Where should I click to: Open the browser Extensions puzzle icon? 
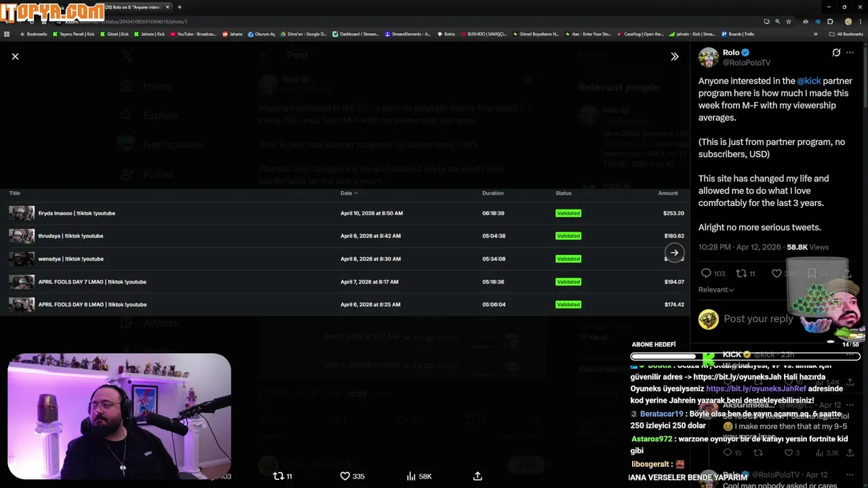coord(830,22)
